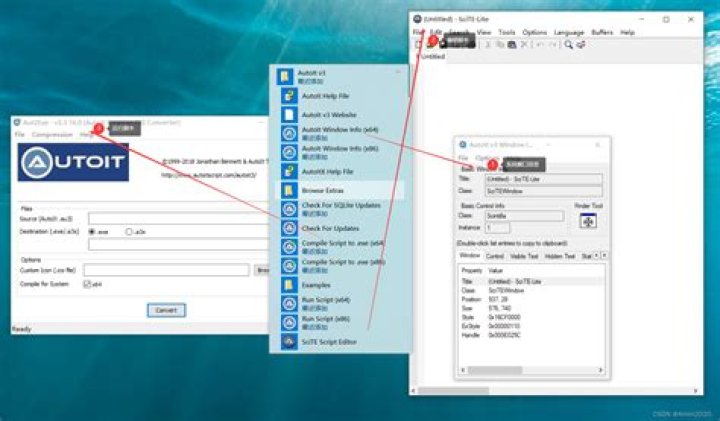Click the Finder Tool crosshair icon
The width and height of the screenshot is (720, 421).
click(588, 221)
